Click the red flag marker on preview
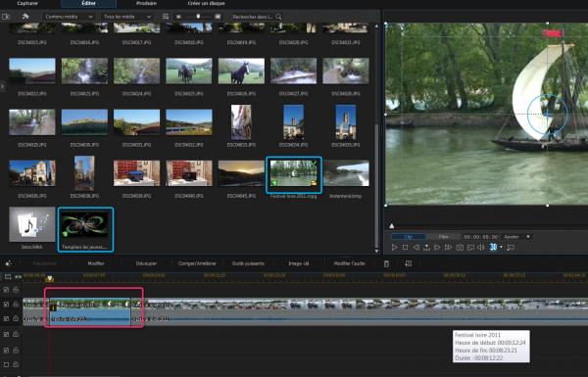This screenshot has width=588, height=377. click(x=553, y=33)
